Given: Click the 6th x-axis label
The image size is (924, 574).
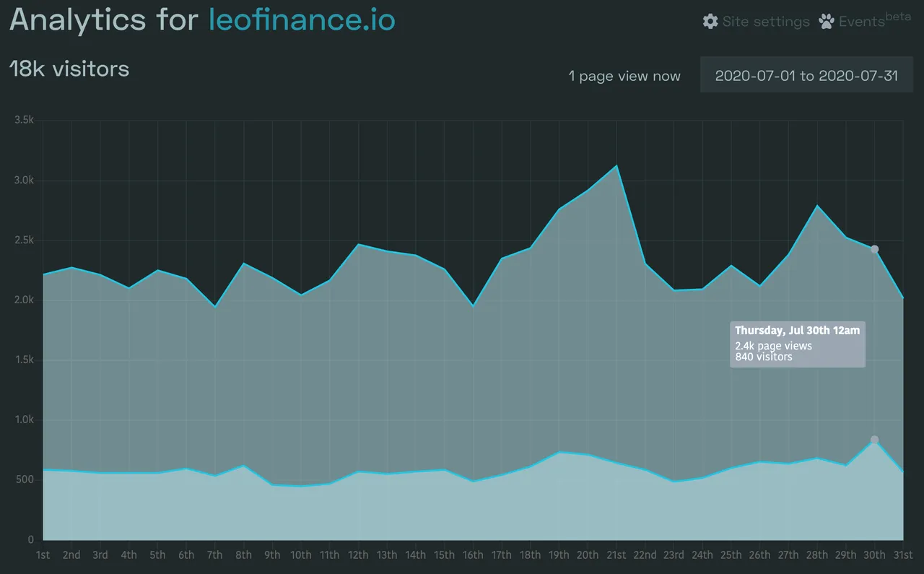Looking at the screenshot, I should 186,555.
